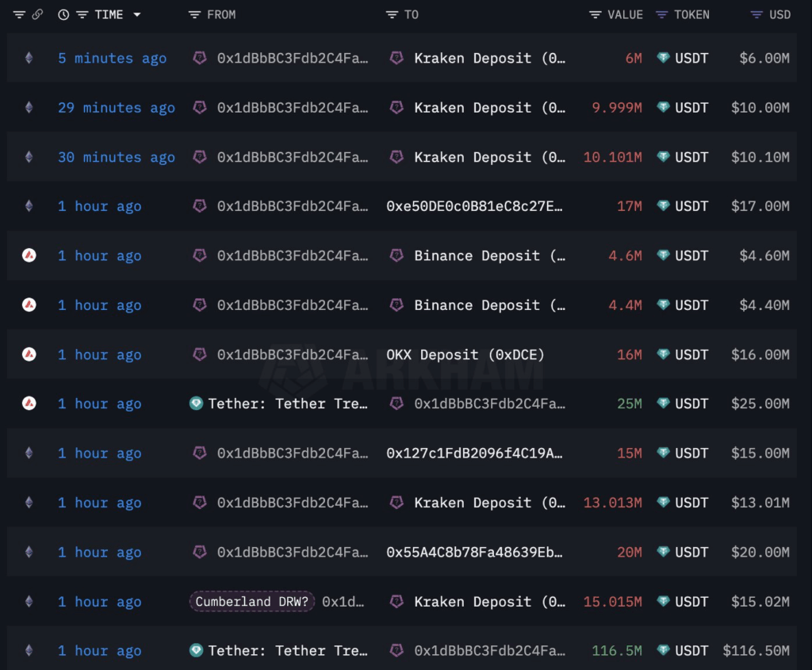Select the value 15.015M
This screenshot has height=670, width=812.
click(613, 602)
